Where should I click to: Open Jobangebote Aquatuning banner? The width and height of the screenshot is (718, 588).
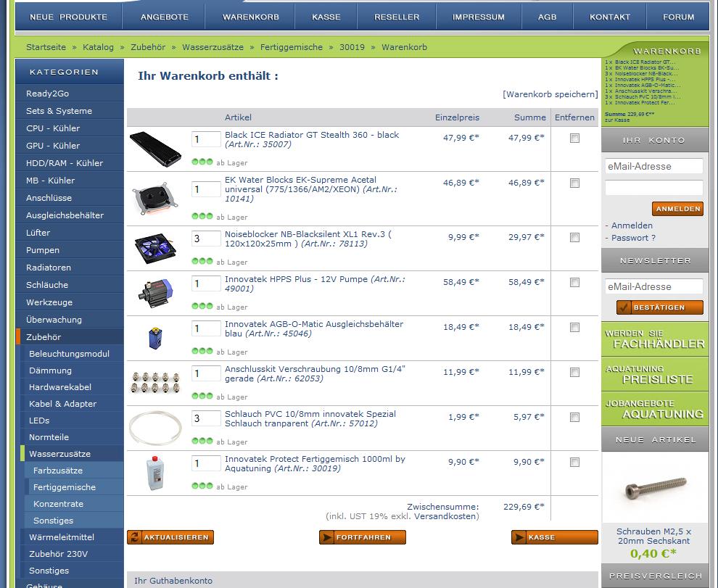(655, 409)
